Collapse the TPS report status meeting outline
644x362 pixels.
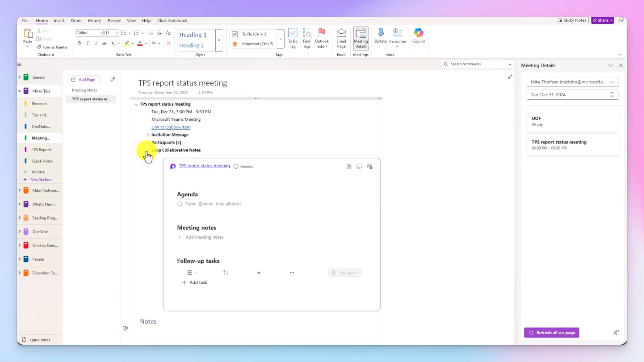tap(136, 104)
